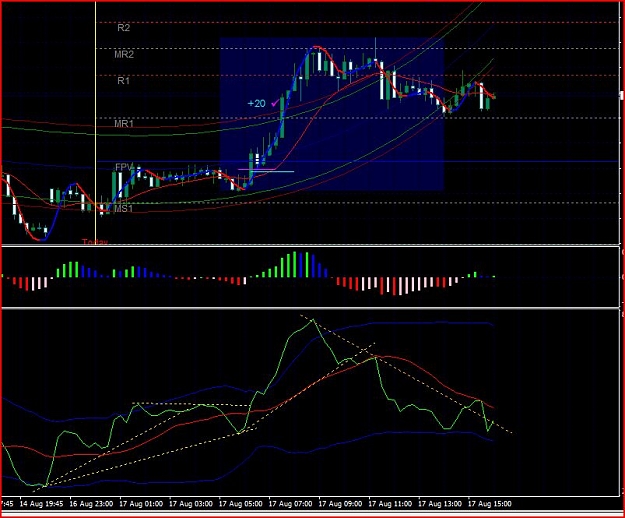Click the 17 Aug 05:00 time label
625x518 pixels.
240,504
